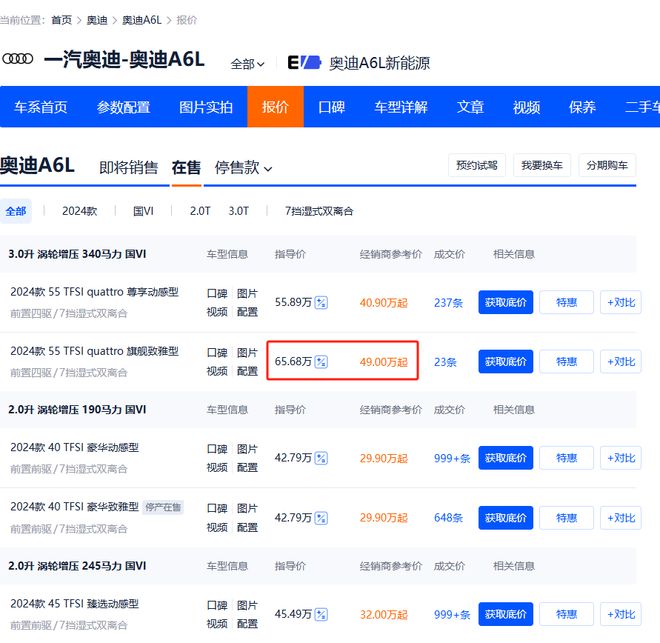The image size is (660, 643).
Task: Open 文章 nav tab
Action: [x=470, y=107]
